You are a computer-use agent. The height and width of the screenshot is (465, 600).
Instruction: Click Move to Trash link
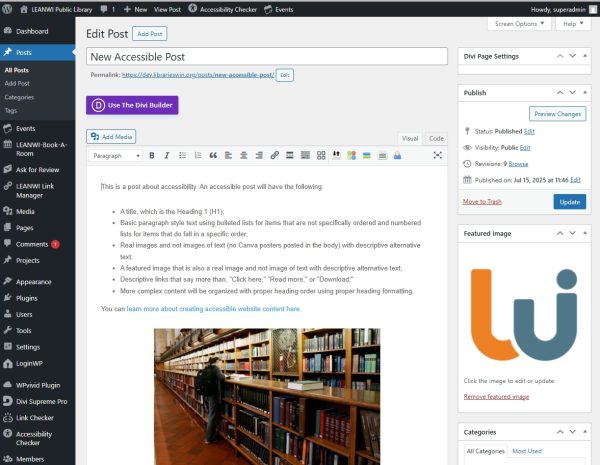click(x=482, y=202)
